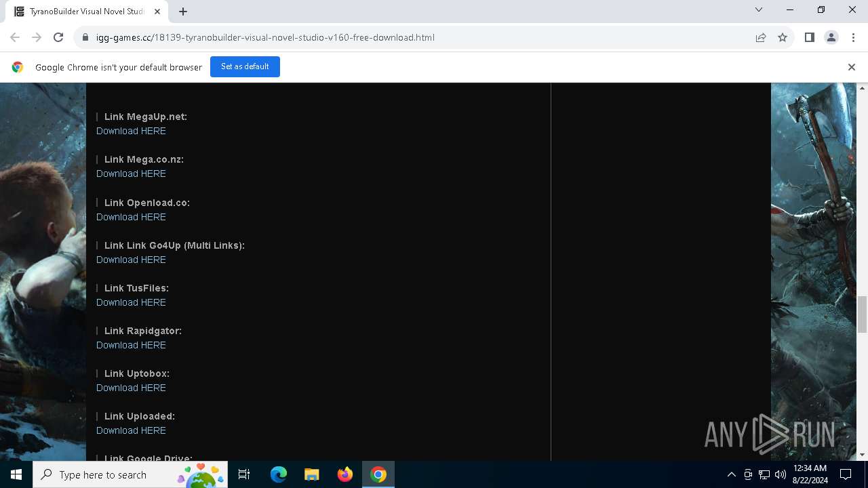Open the Mega.co.nz Download HERE link
868x488 pixels.
tap(131, 174)
